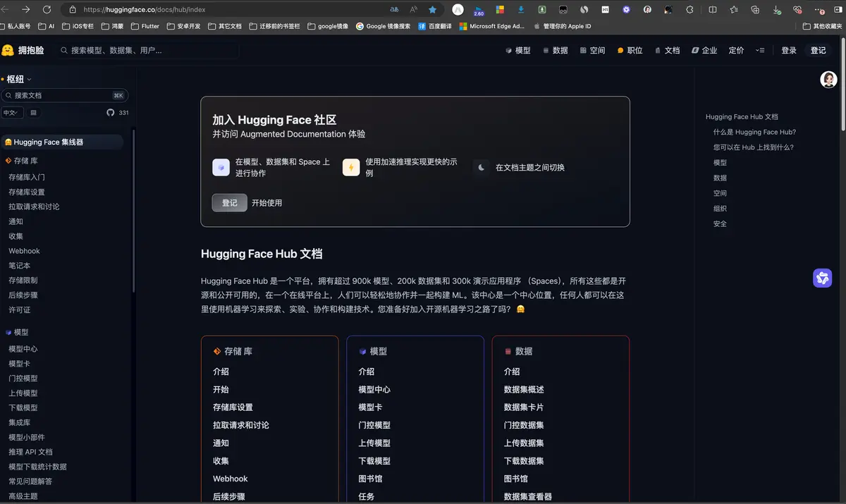846x504 pixels.
Task: Open 模型 in the top navigation
Action: pos(518,51)
